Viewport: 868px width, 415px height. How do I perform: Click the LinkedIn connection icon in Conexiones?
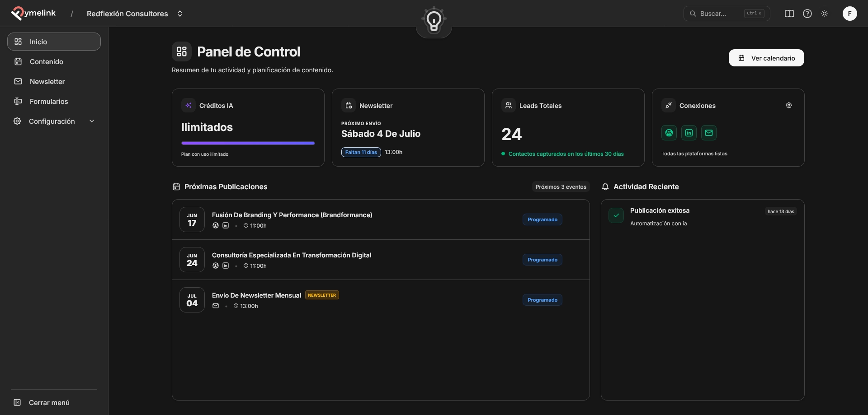[x=689, y=133]
